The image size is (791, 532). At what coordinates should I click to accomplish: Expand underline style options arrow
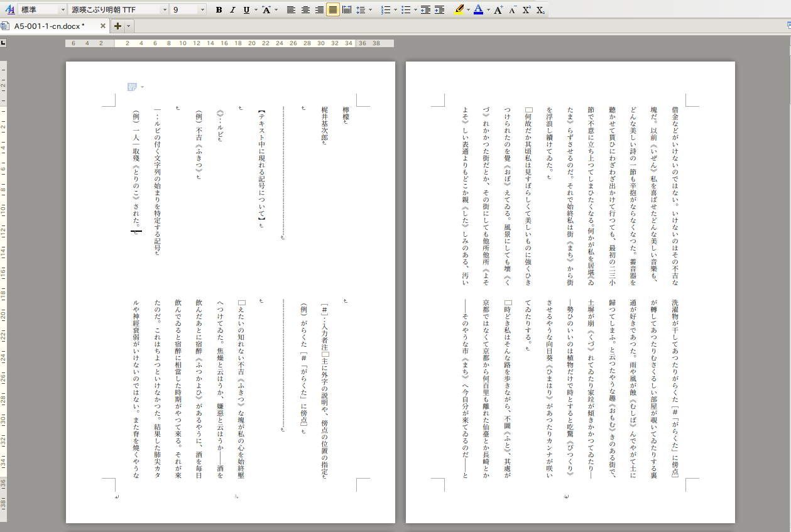pos(256,10)
